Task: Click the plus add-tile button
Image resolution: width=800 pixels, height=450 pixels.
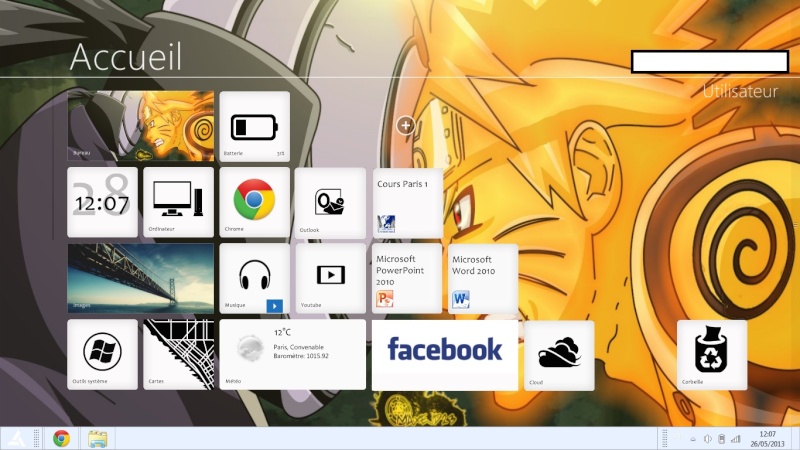Action: (x=406, y=125)
